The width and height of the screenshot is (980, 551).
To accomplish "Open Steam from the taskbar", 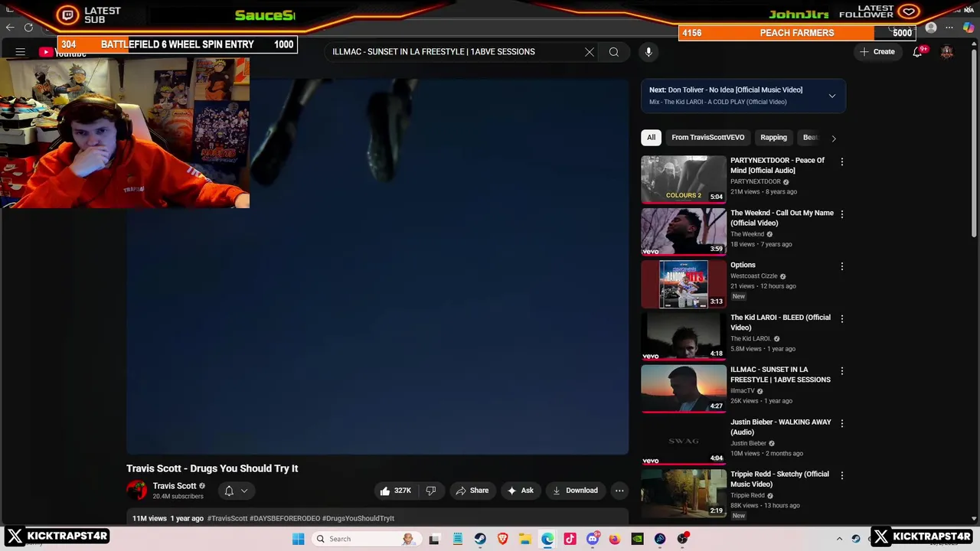I will (x=480, y=539).
